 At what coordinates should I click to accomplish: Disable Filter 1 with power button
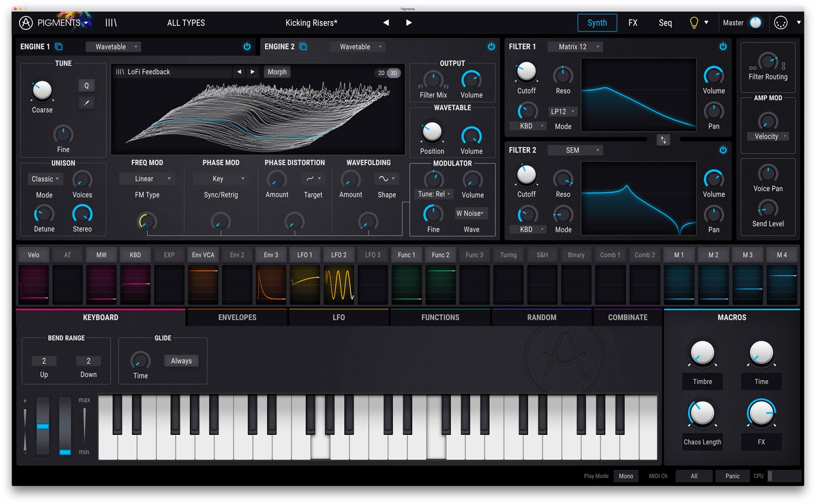(x=723, y=47)
